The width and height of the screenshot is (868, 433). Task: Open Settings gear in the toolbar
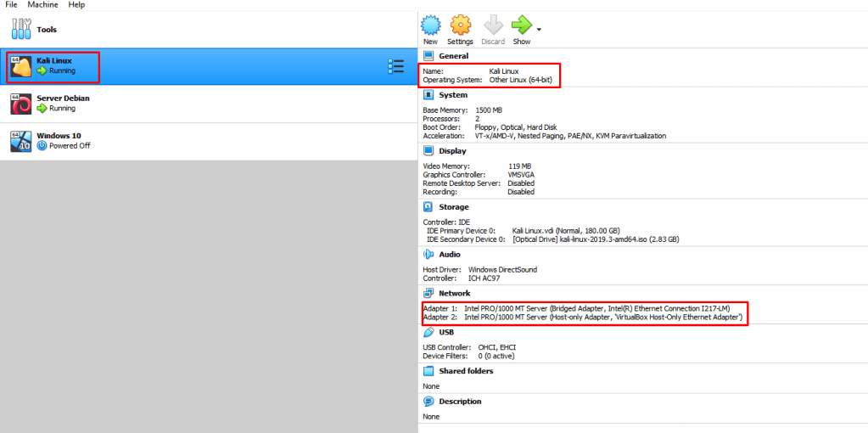460,25
